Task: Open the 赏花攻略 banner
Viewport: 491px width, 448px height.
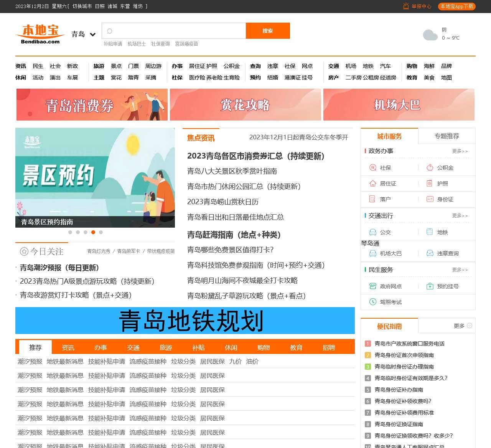Action: [245, 105]
